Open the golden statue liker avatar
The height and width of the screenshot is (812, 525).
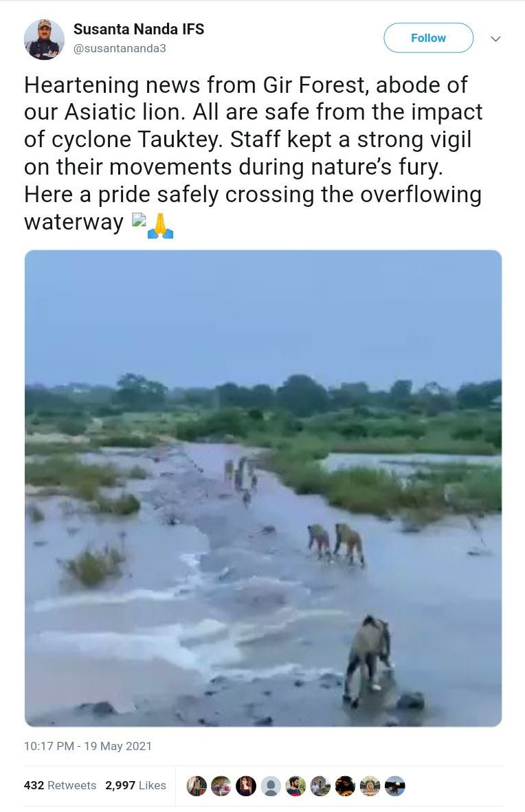tap(370, 786)
